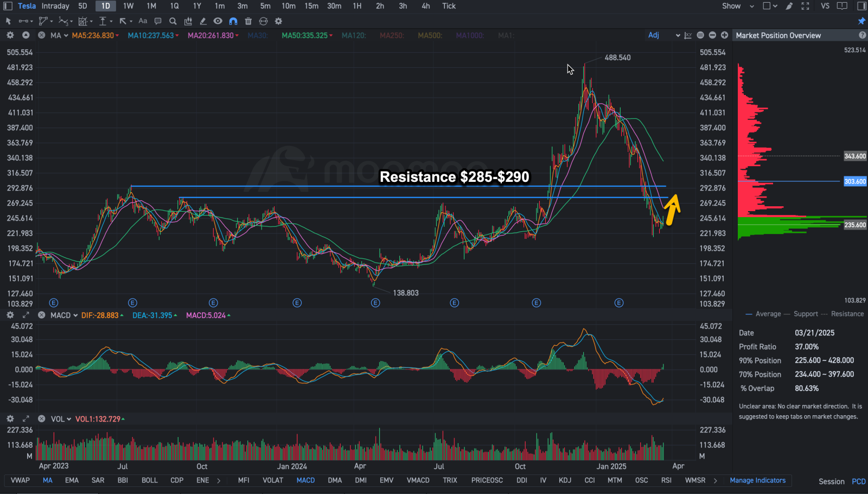Enter fullscreen chart mode
The height and width of the screenshot is (494, 868).
coord(806,6)
